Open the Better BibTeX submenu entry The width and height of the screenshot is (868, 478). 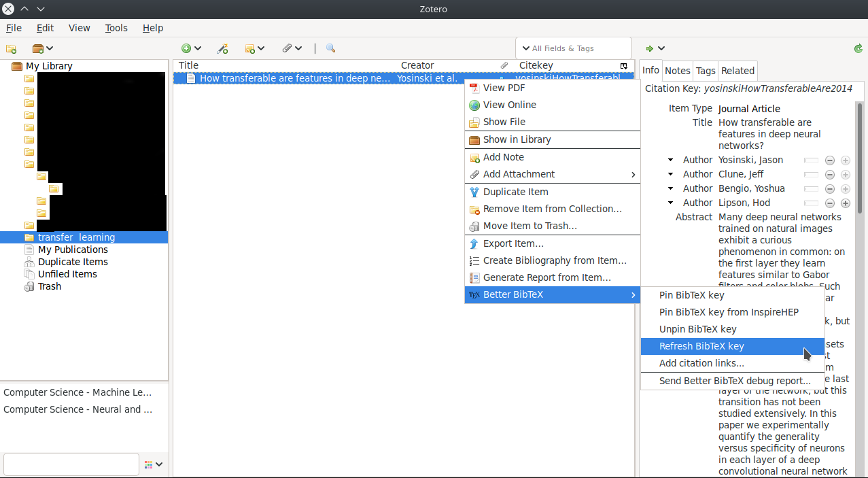tap(553, 294)
